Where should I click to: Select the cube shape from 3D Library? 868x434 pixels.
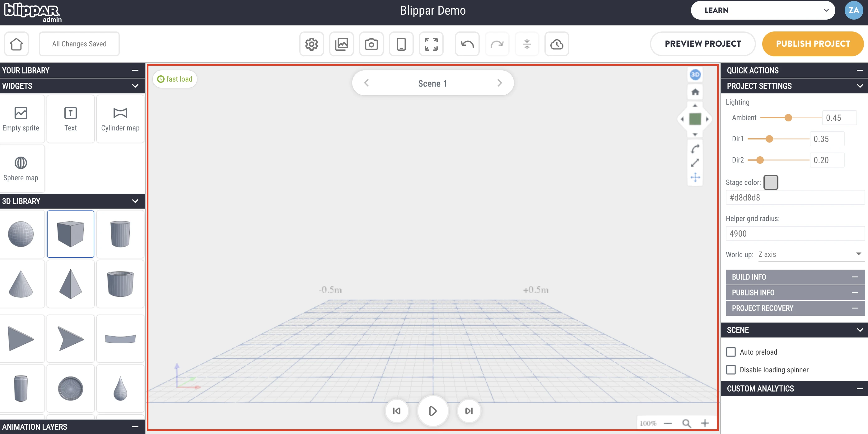tap(70, 234)
